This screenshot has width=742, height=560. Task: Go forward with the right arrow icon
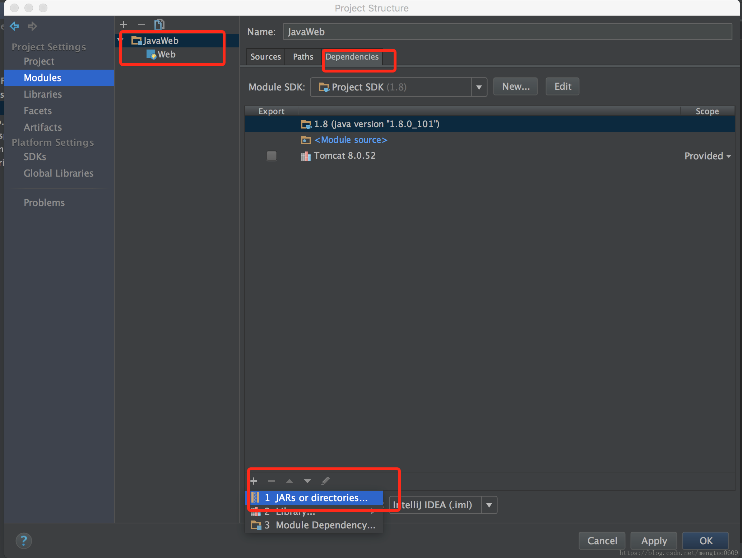coord(32,26)
